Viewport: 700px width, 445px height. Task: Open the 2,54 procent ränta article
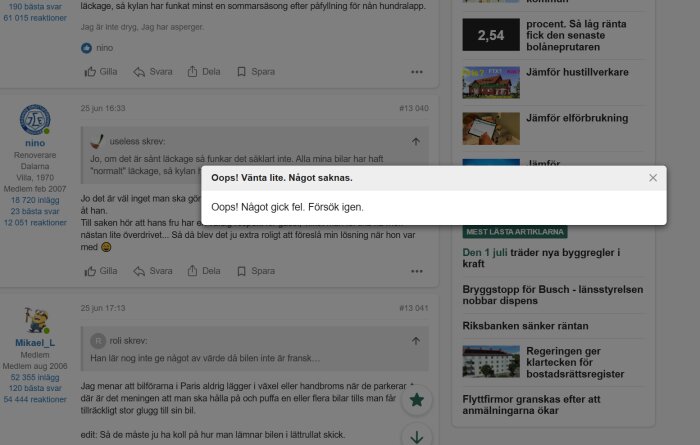576,35
